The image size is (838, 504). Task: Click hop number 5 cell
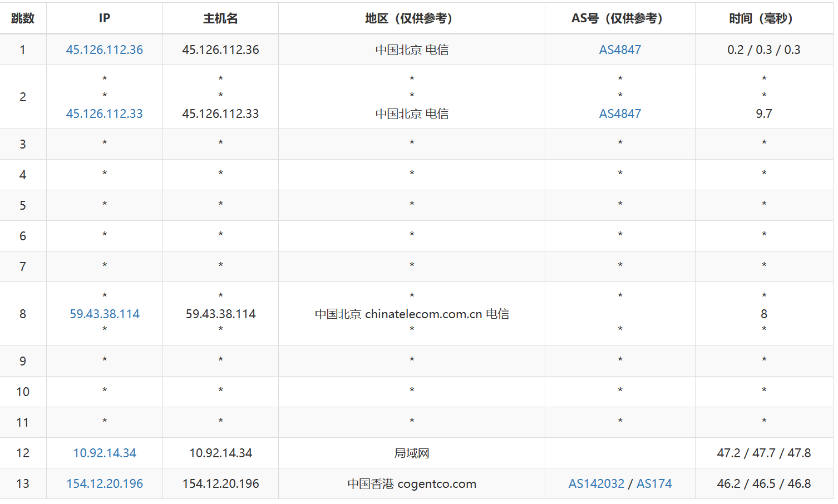point(23,205)
